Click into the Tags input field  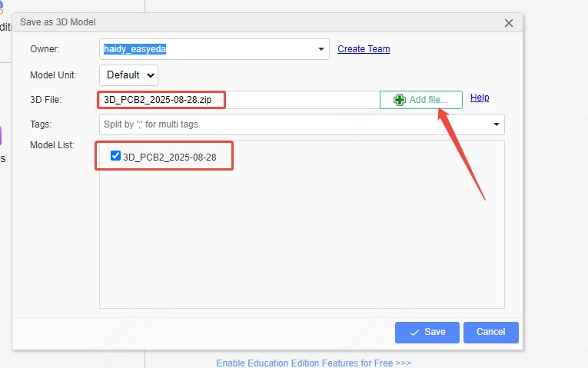tap(292, 124)
